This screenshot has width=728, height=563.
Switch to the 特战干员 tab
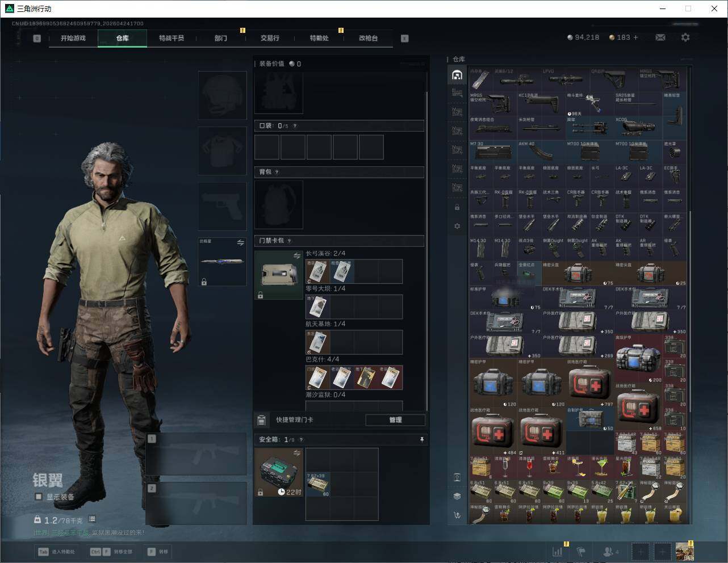click(171, 38)
